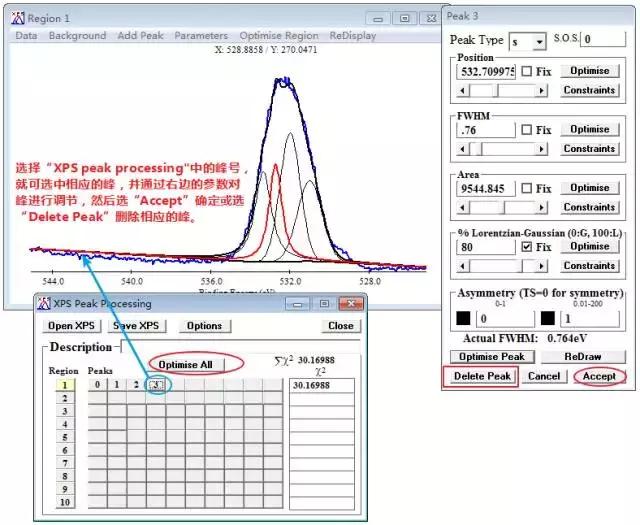
Task: Click the Delete Peak button
Action: [482, 376]
